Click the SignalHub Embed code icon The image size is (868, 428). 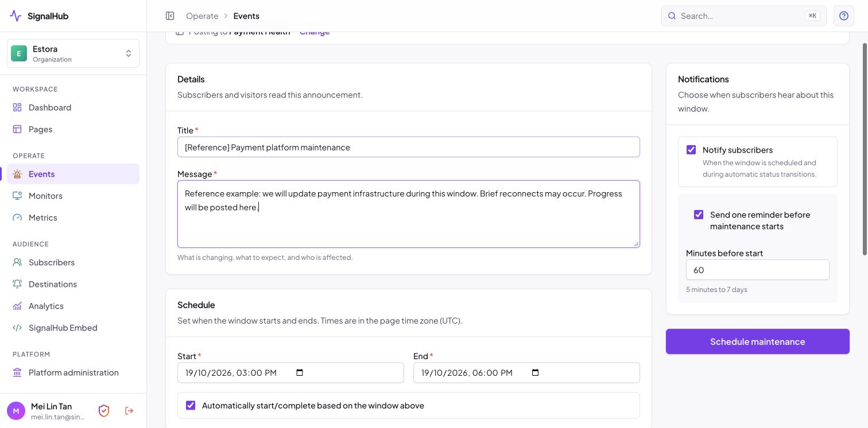pyautogui.click(x=17, y=328)
